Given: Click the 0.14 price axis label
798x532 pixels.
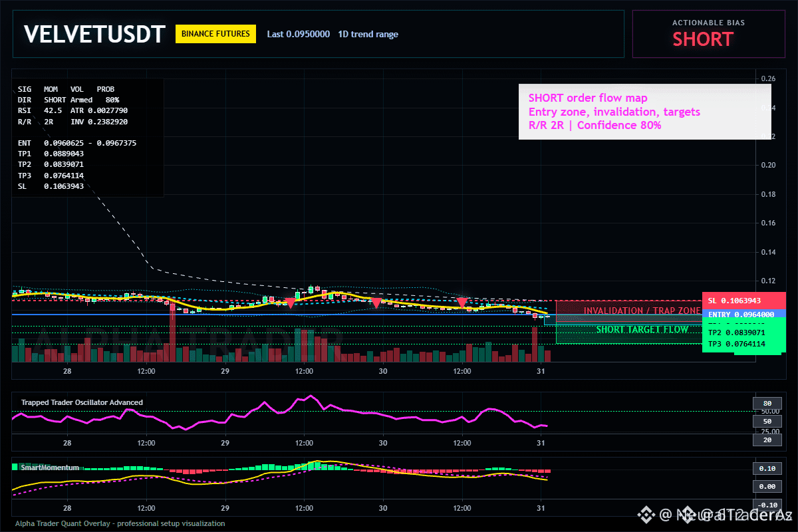Looking at the screenshot, I should 768,252.
